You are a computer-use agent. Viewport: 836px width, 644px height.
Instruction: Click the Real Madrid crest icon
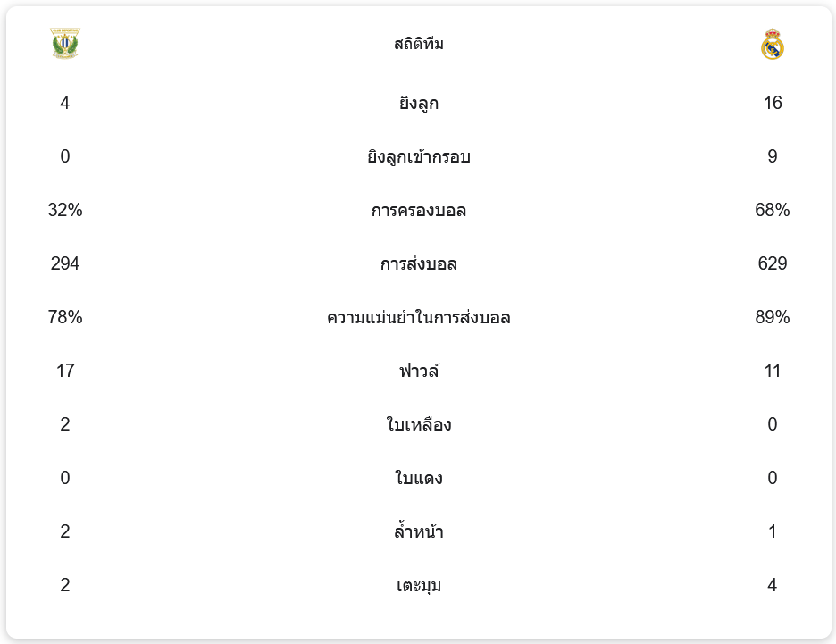(773, 44)
